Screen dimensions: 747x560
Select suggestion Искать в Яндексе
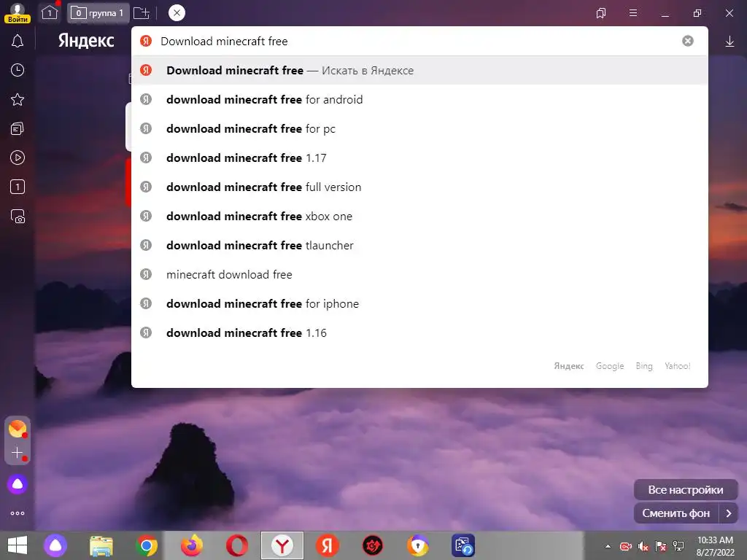419,71
